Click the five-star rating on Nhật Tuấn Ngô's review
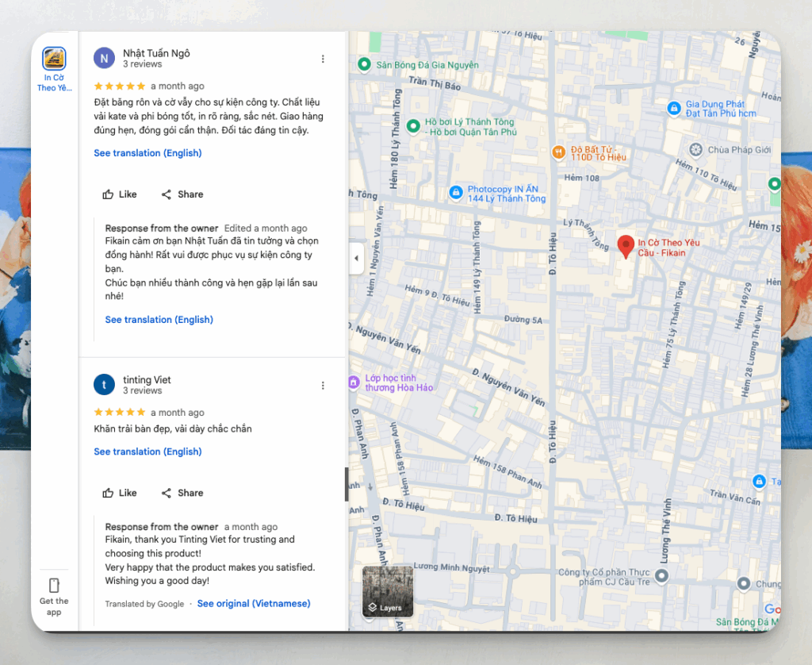This screenshot has width=812, height=665. 120,86
